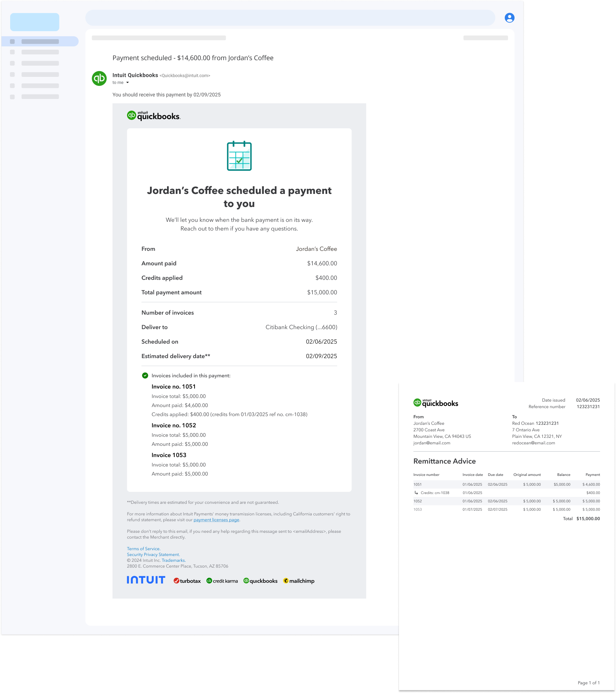Click the QuickBooks footer logo
Viewport: 616px width, 693px height.
pos(261,581)
